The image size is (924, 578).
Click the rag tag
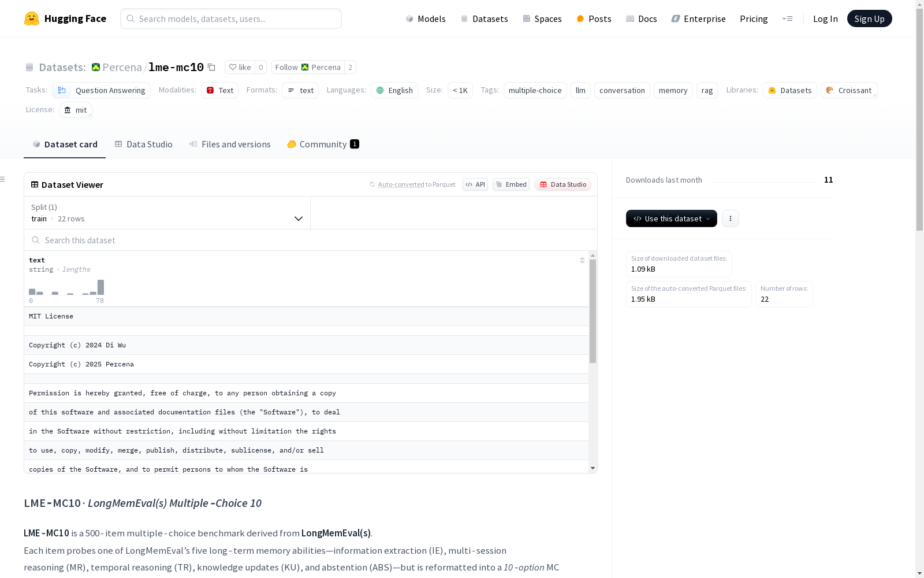[x=707, y=90]
